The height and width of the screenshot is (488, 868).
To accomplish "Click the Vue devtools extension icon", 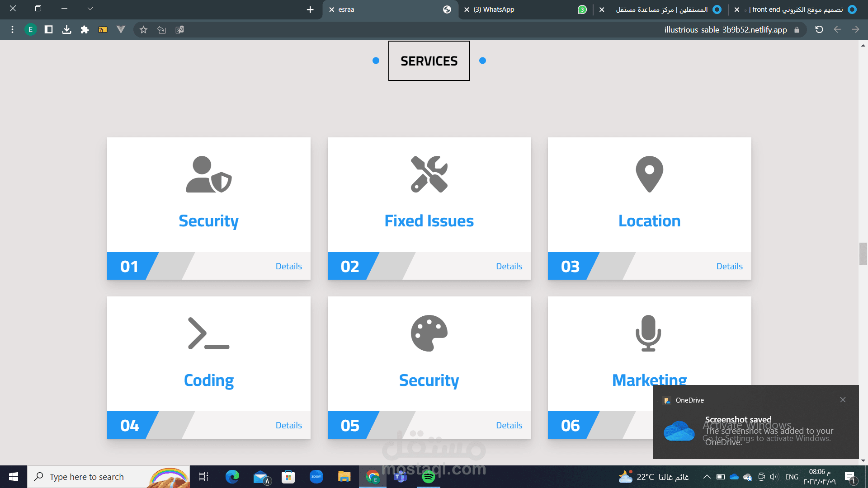I will click(x=121, y=30).
